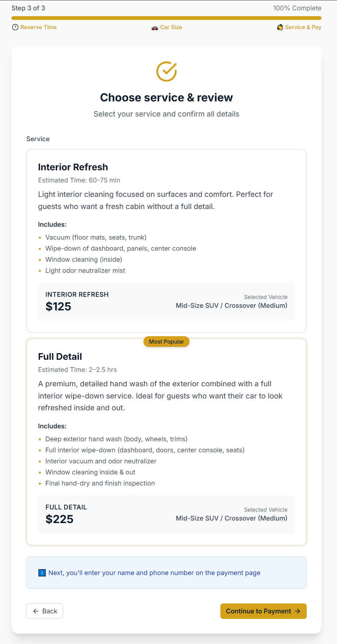Select the Interior Refresh service card
337x644 pixels.
coord(166,241)
